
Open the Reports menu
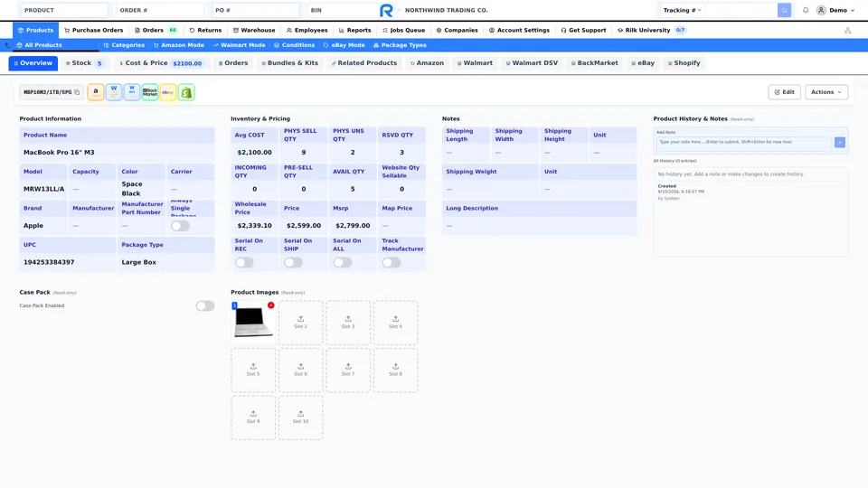354,31
